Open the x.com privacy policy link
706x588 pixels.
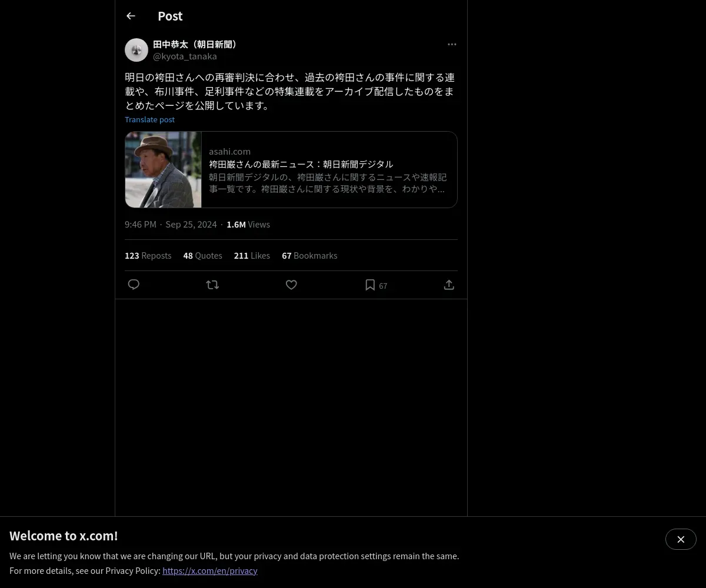click(x=210, y=570)
